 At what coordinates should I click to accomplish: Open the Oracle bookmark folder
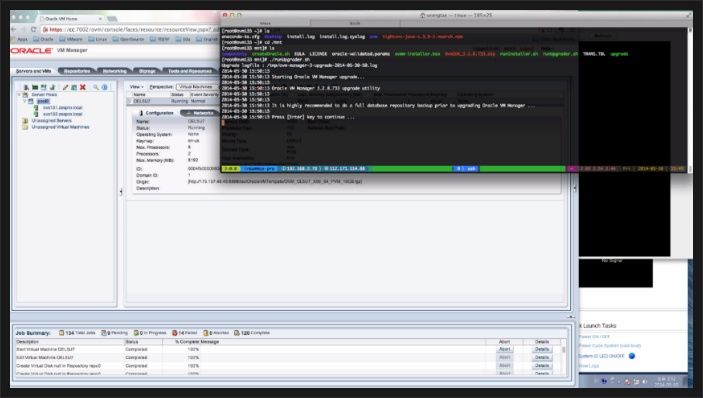pos(43,39)
